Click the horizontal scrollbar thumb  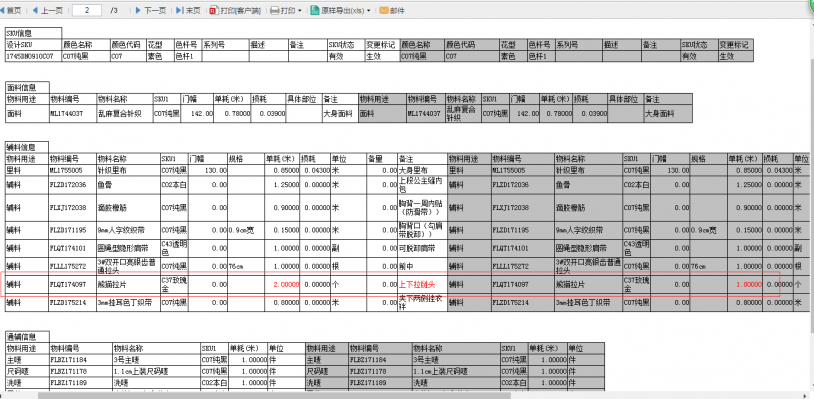[275, 396]
